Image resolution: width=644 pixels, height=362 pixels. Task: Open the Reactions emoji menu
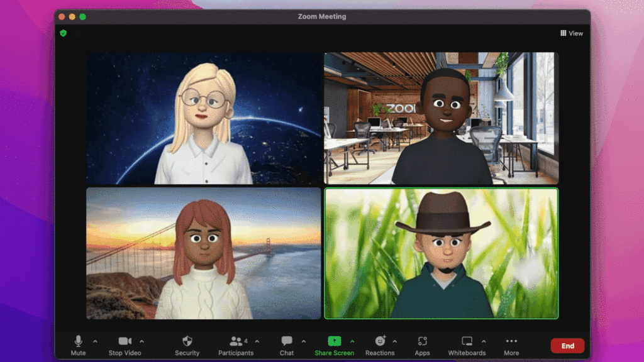380,341
